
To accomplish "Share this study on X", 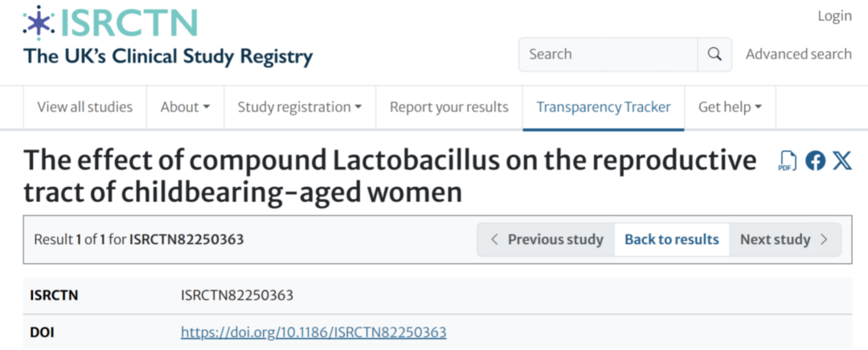I will (841, 161).
